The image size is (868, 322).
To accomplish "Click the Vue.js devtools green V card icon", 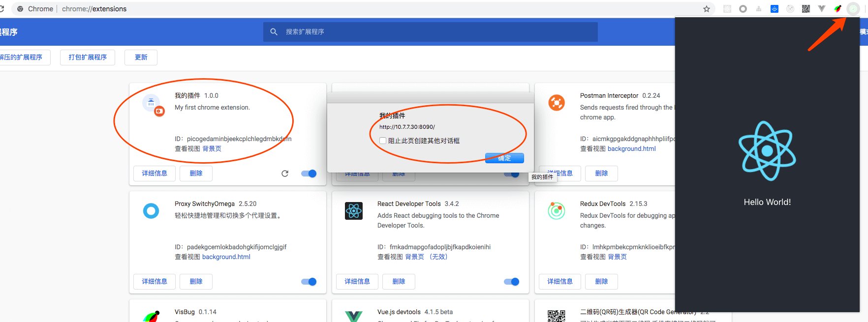I will click(354, 317).
